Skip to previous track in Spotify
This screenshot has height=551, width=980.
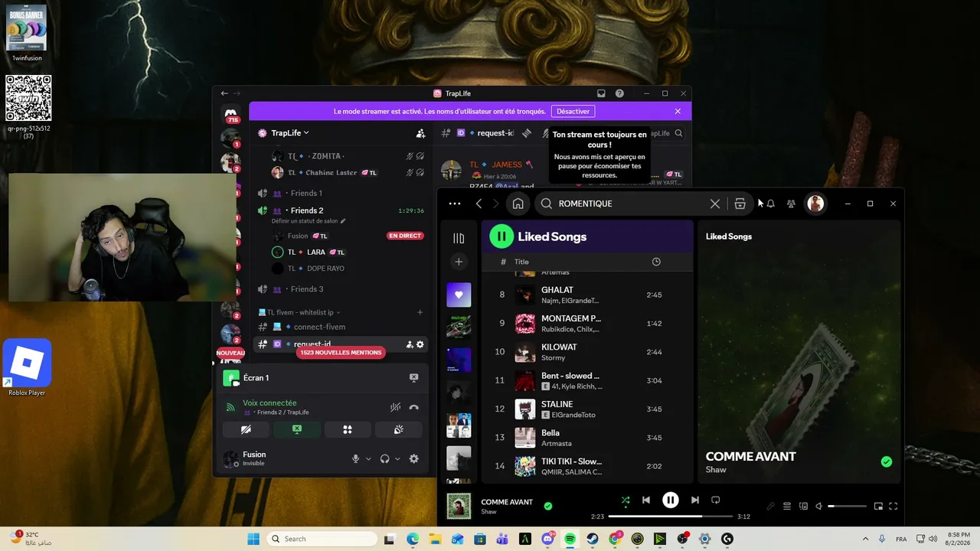click(x=646, y=500)
